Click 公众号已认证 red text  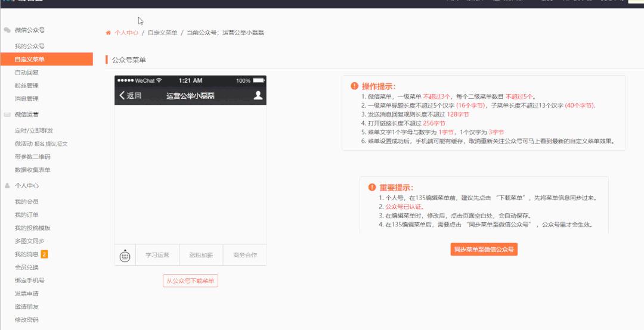[404, 207]
